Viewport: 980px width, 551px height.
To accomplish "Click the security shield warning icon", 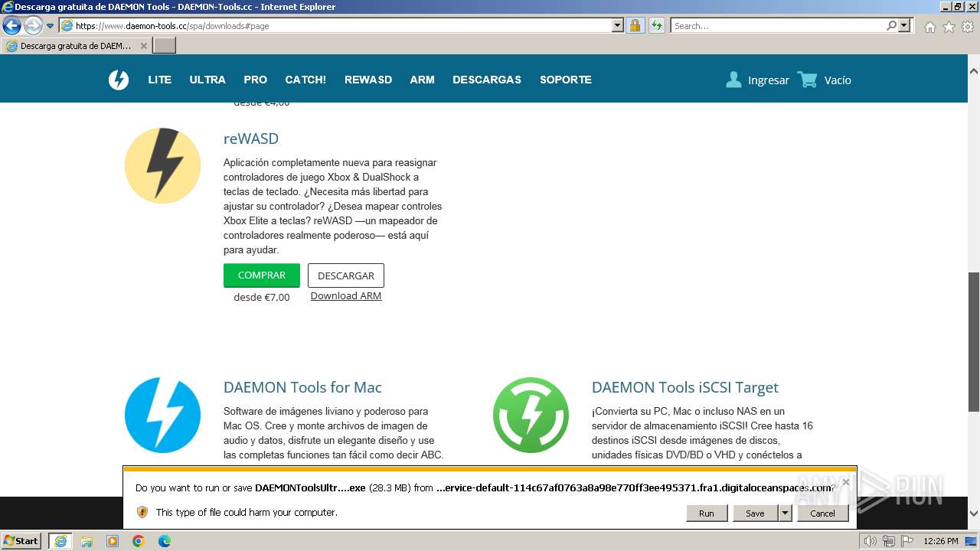I will tap(142, 512).
